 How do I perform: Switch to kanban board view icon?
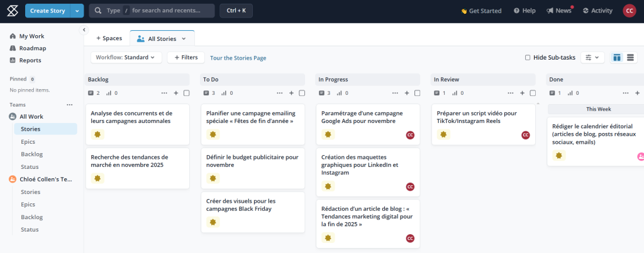(x=617, y=58)
